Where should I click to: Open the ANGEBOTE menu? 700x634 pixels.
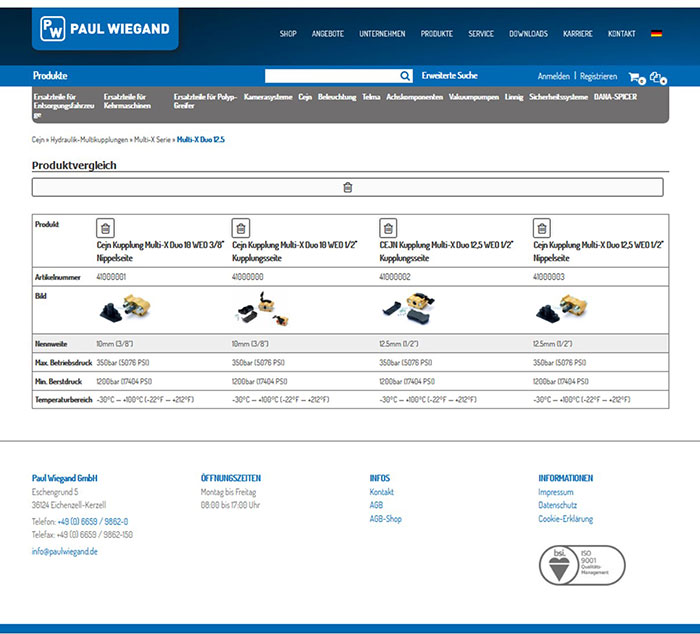[328, 33]
